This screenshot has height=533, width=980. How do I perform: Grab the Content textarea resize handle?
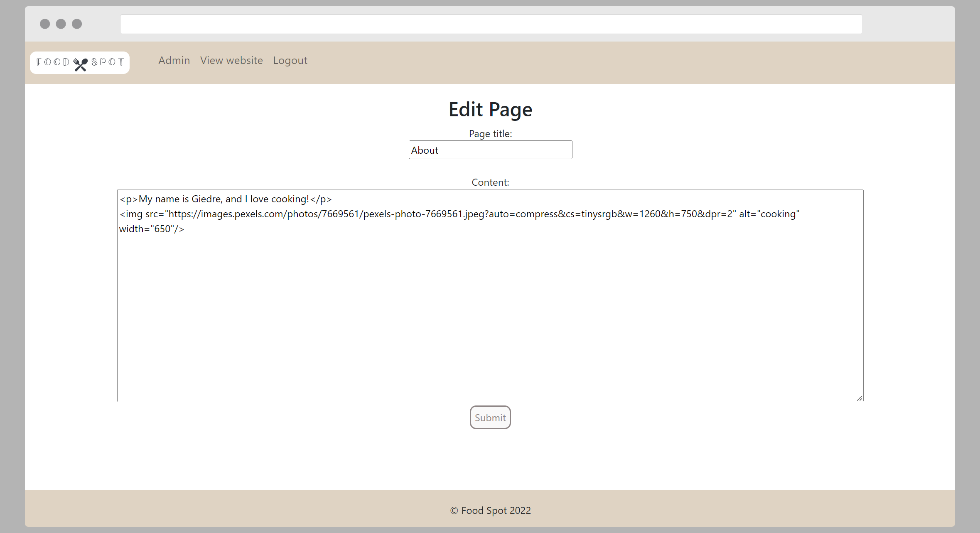860,398
